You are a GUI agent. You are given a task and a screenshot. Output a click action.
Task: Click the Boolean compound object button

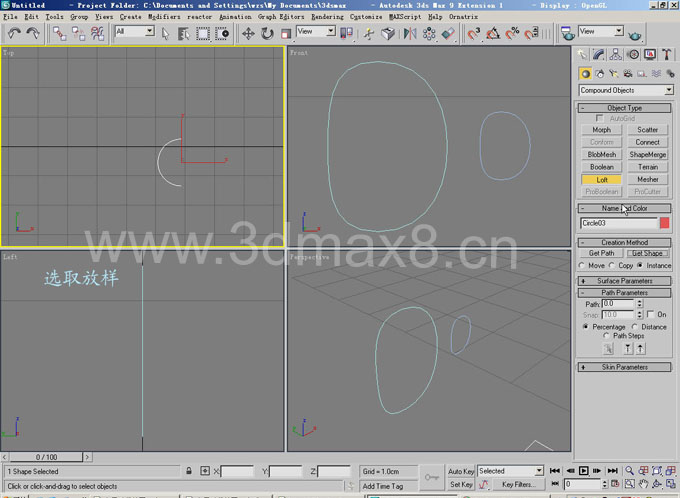(x=602, y=167)
